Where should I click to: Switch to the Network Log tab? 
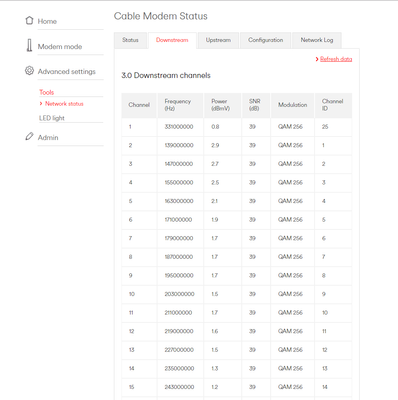[317, 40]
